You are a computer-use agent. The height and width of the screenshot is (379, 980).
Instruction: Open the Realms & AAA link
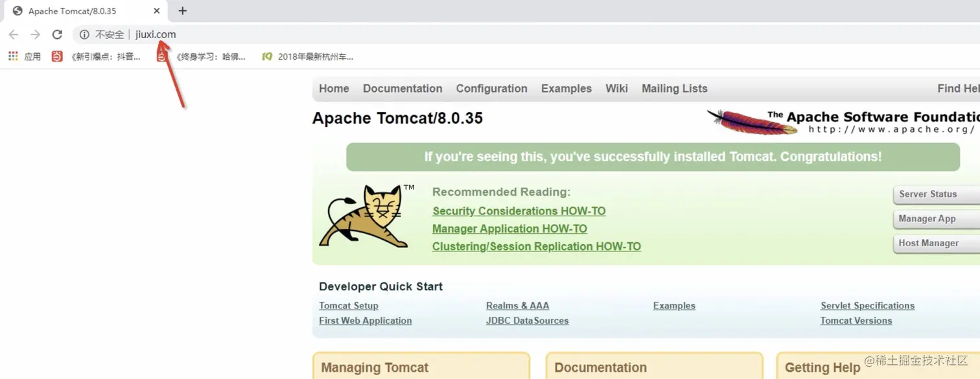517,306
